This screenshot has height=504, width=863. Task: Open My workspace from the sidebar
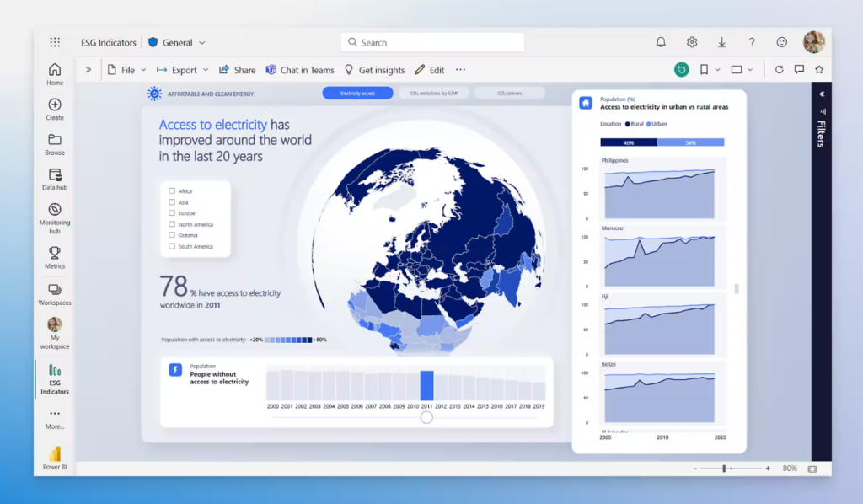(x=54, y=330)
